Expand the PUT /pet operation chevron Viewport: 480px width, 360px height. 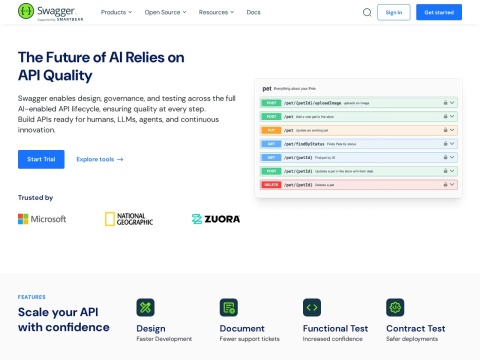click(452, 130)
